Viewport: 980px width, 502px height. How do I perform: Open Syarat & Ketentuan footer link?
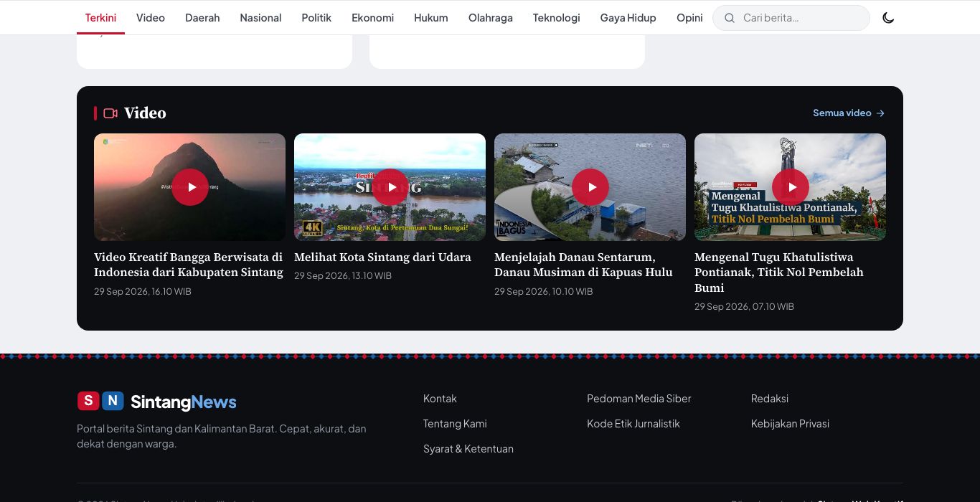pyautogui.click(x=468, y=449)
